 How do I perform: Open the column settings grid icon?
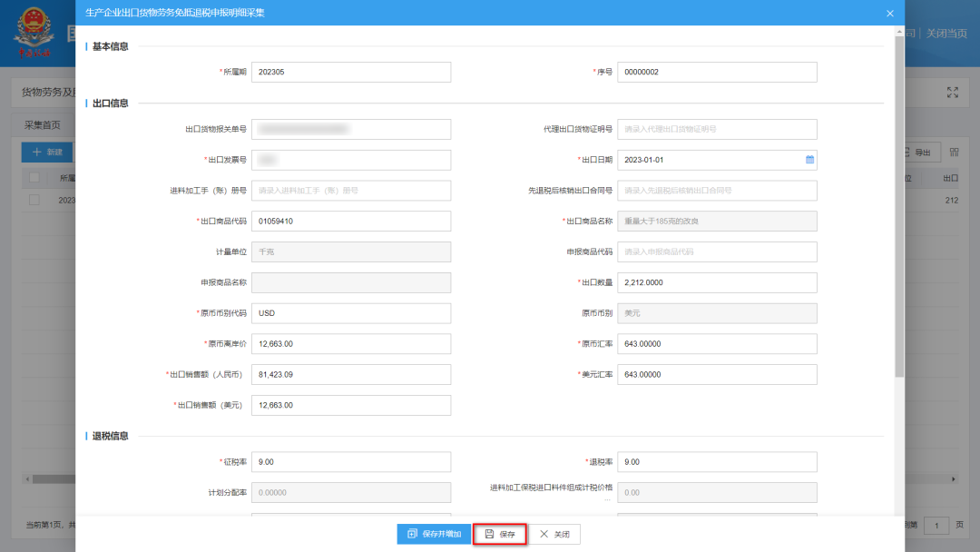(954, 153)
